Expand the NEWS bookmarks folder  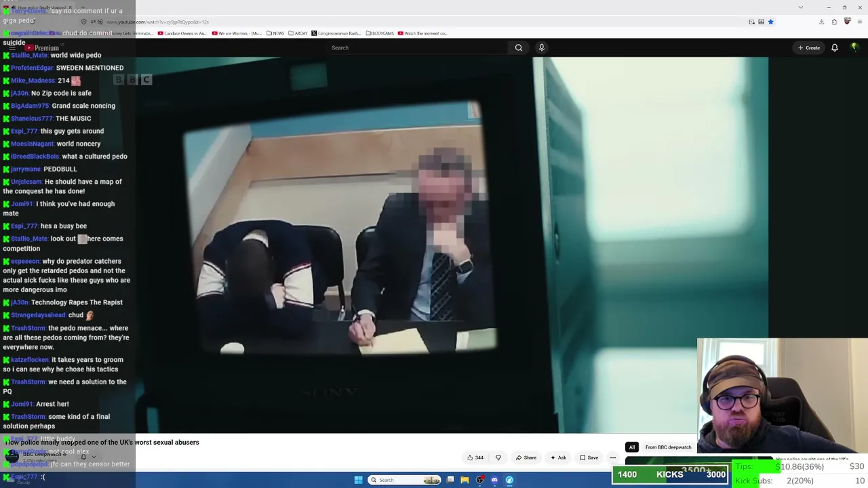[x=275, y=33]
